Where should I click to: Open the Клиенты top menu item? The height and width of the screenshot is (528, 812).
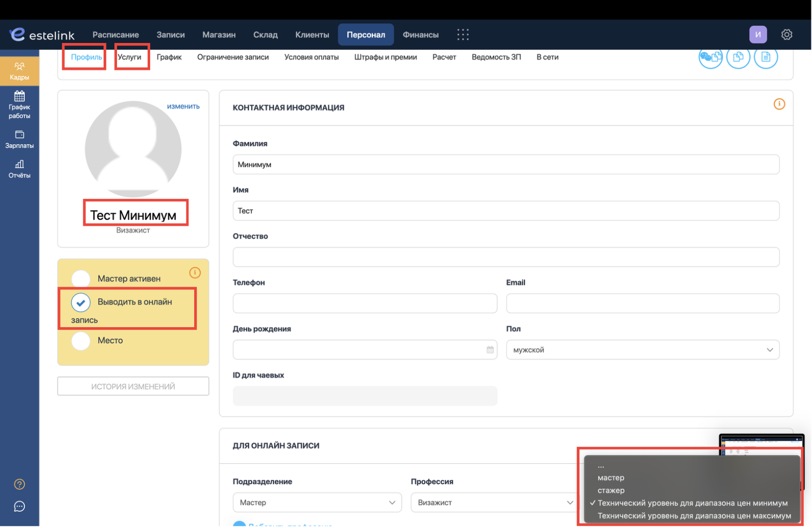pyautogui.click(x=312, y=35)
